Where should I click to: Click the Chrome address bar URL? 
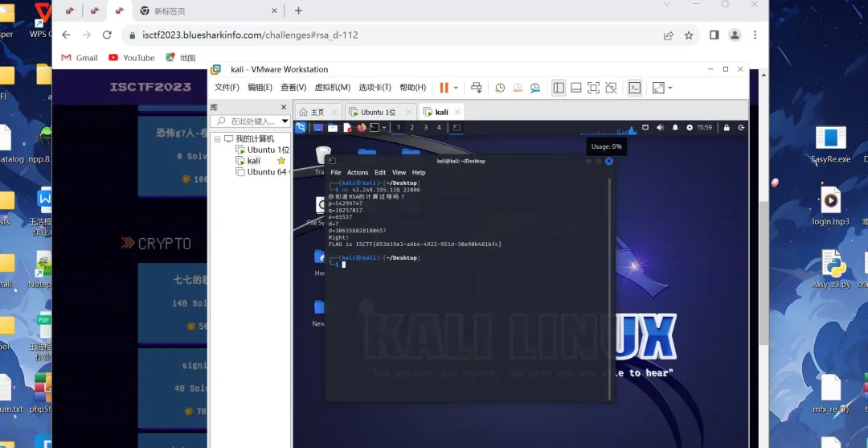pos(250,35)
